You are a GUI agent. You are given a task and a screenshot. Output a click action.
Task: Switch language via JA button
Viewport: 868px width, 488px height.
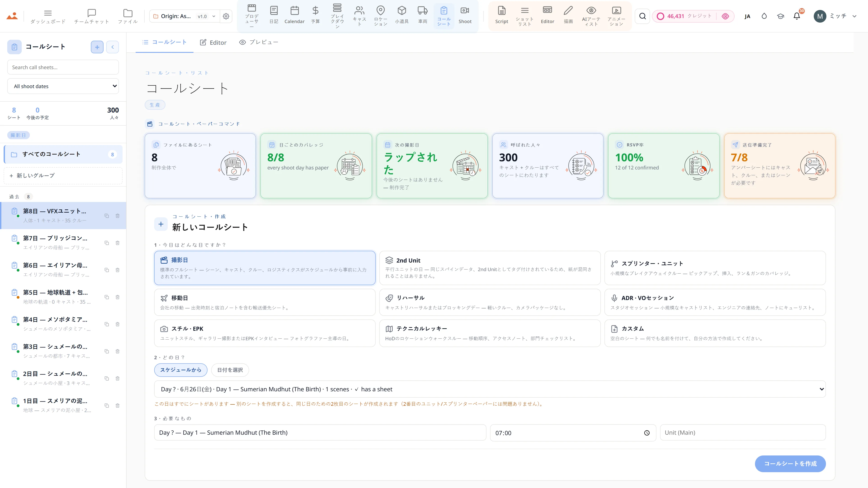(x=747, y=16)
